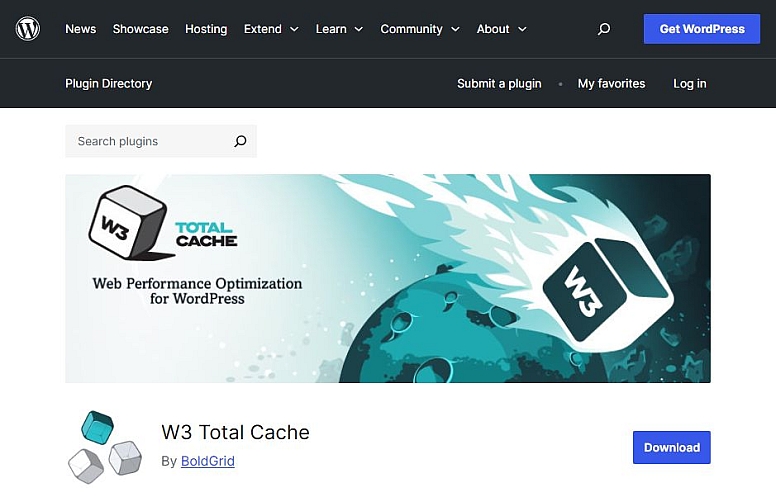This screenshot has height=497, width=776.
Task: Open the Extend menu item
Action: point(262,29)
